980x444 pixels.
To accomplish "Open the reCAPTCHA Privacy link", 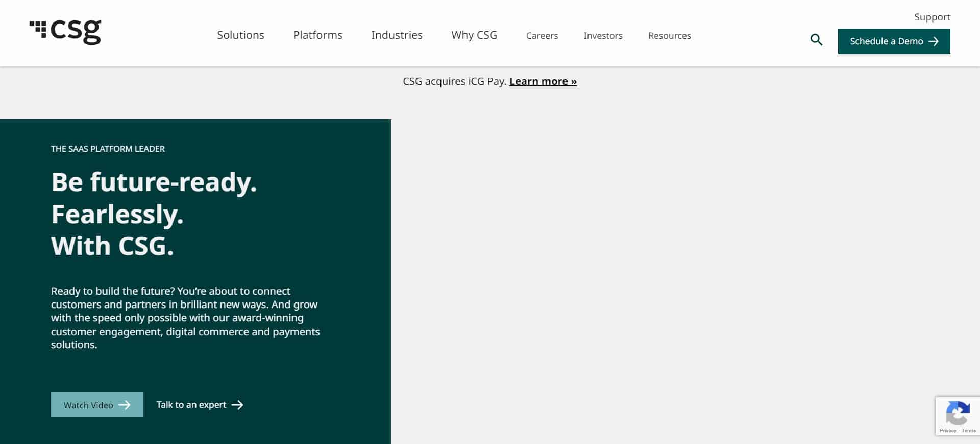I will [x=948, y=431].
